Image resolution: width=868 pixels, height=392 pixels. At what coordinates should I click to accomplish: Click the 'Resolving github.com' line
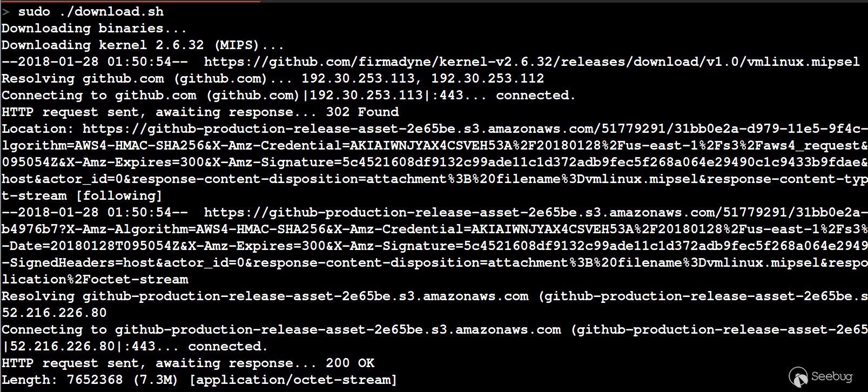(82, 78)
